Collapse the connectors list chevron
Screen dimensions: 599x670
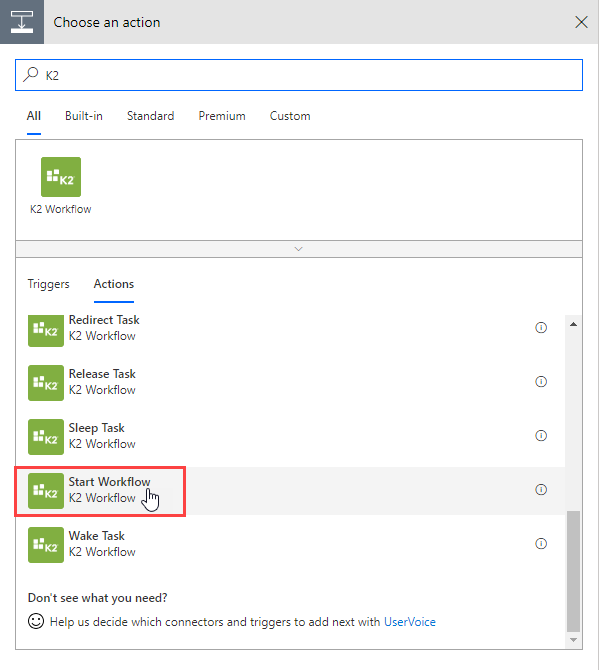click(x=299, y=249)
